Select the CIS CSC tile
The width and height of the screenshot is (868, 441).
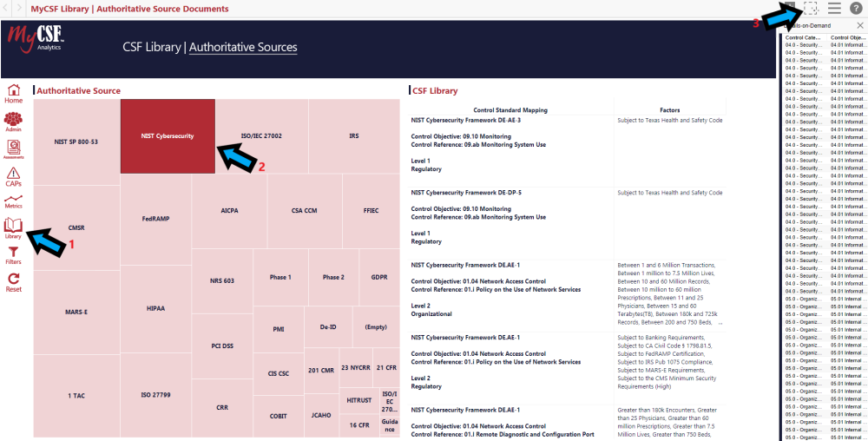click(x=279, y=374)
